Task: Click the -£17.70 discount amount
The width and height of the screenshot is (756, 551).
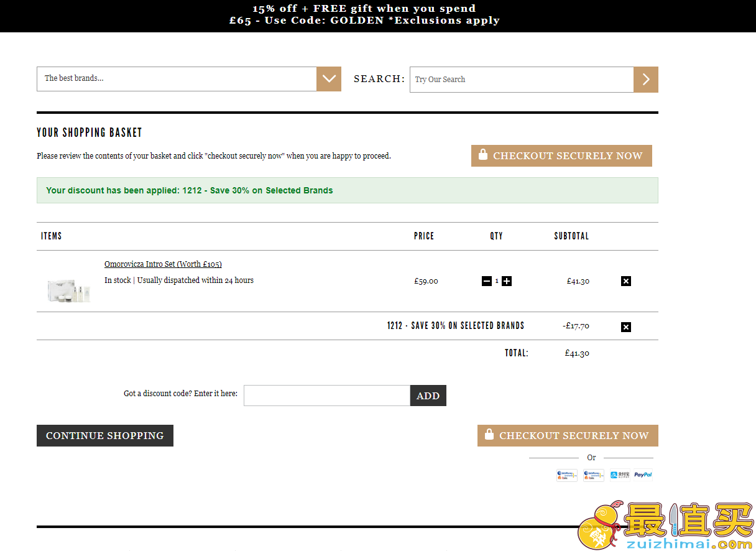Action: (x=576, y=326)
